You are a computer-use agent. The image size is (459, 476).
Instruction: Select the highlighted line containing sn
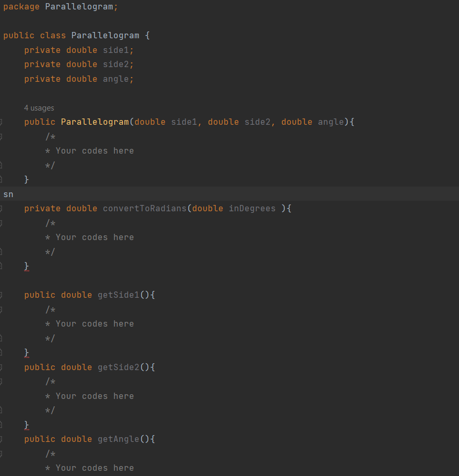click(8, 194)
